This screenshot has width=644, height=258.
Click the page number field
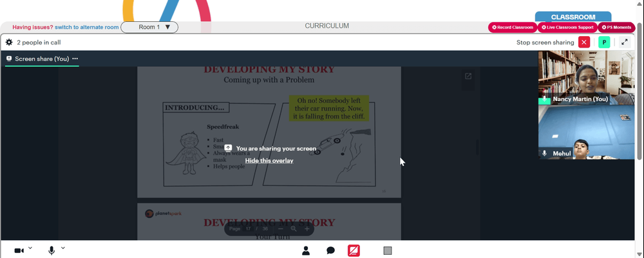pyautogui.click(x=249, y=229)
